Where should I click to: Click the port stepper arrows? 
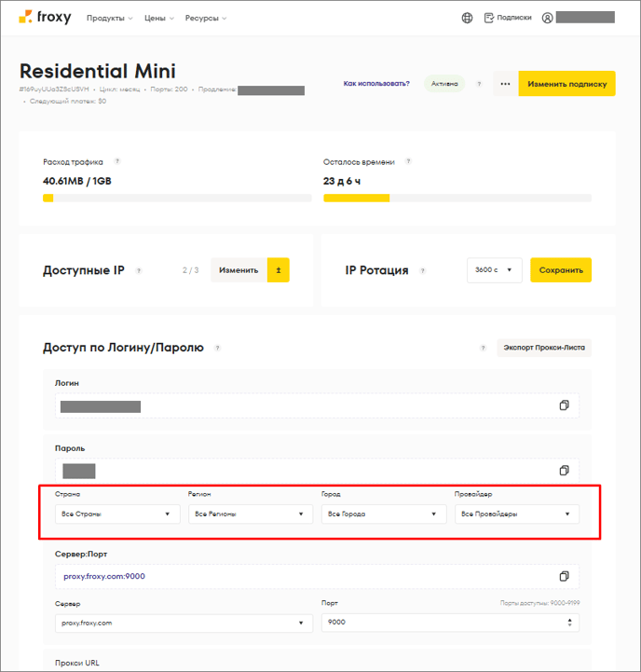click(x=569, y=623)
